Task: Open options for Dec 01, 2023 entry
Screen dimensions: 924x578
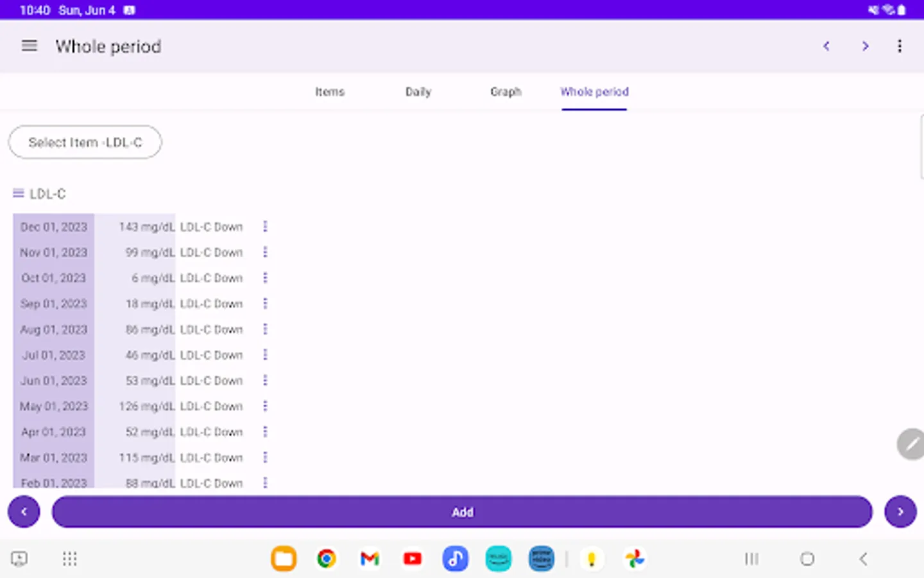Action: 265,227
